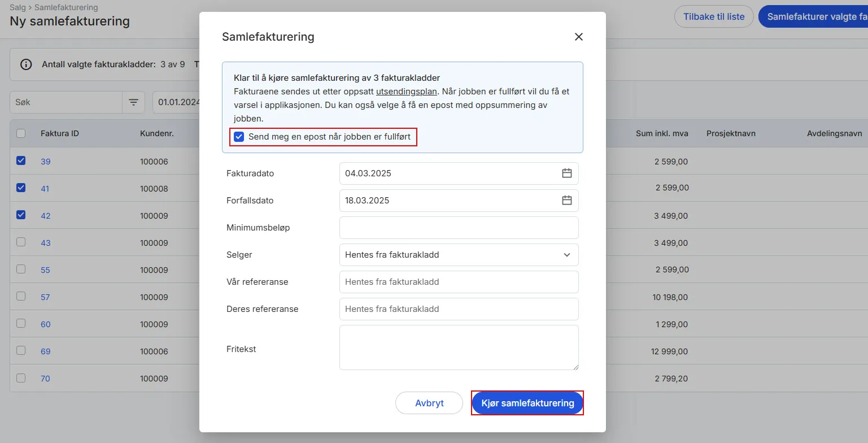Disable the email notification checkbox
Image resolution: width=868 pixels, height=443 pixels.
239,136
